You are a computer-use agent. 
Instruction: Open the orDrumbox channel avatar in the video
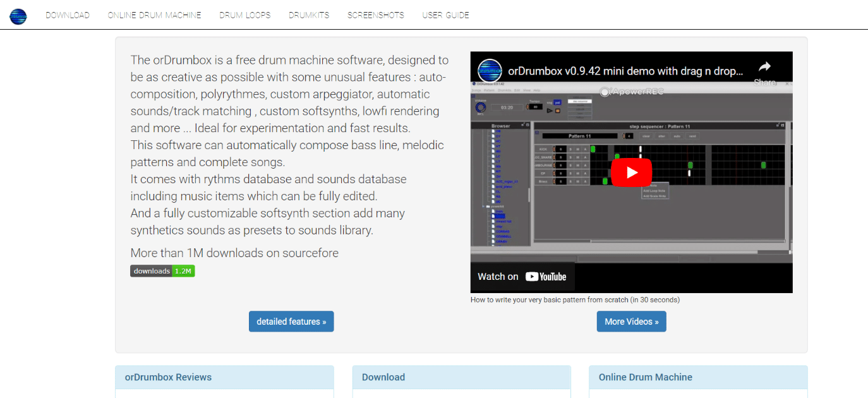[490, 71]
